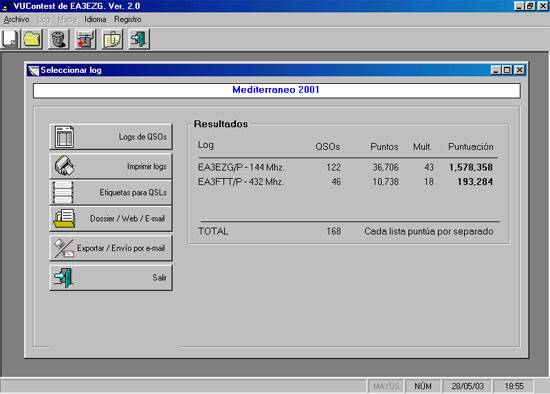Screen dimensions: 550x394
Task: Click the VUContest application title bar icon
Action: tap(5, 6)
